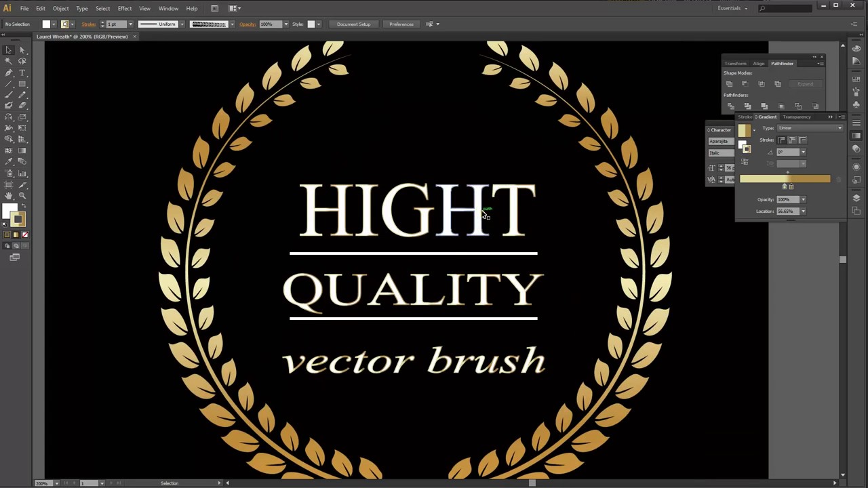This screenshot has height=488, width=868.
Task: Switch to the Transparency panel tab
Action: [797, 117]
